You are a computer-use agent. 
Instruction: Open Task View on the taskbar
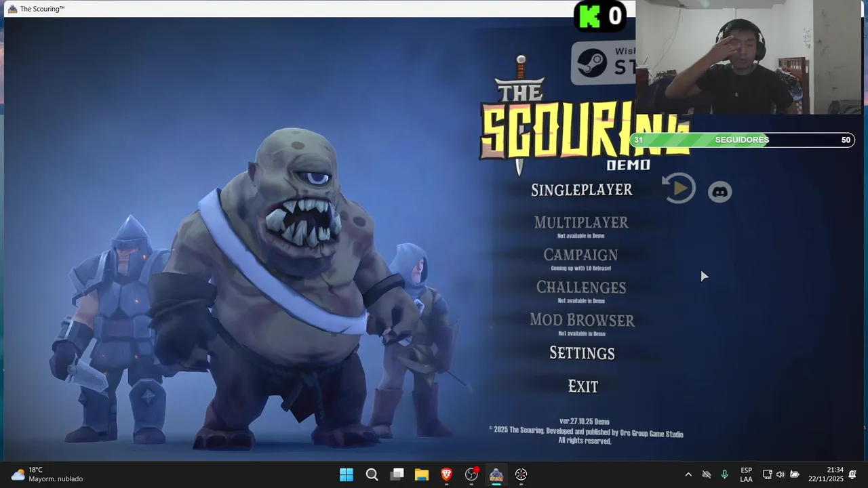397,474
